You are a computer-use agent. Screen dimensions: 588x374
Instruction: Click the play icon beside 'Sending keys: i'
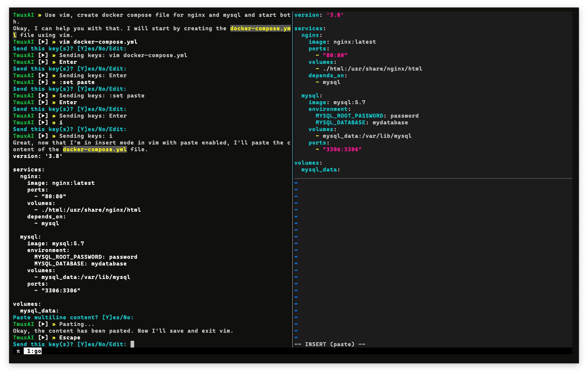click(x=43, y=136)
